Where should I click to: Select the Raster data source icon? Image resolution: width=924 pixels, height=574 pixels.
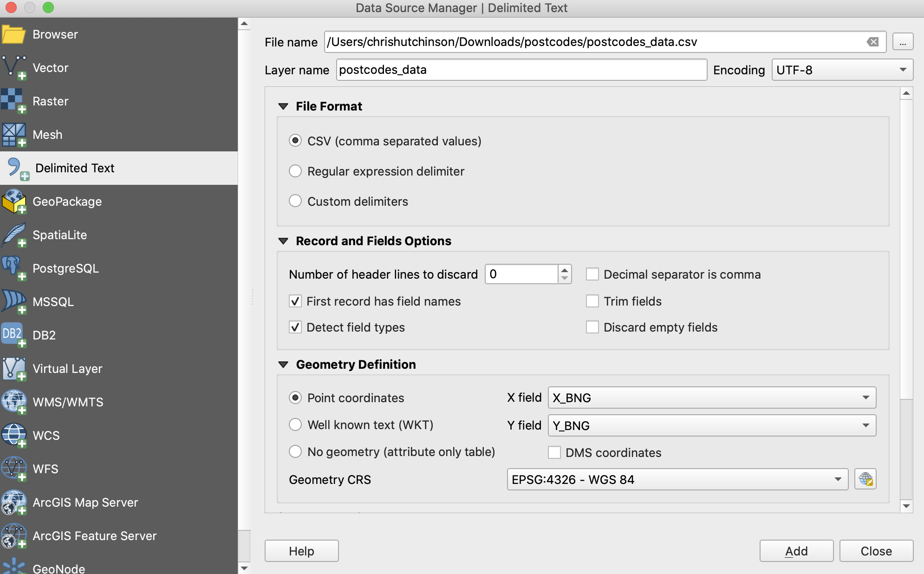13,101
